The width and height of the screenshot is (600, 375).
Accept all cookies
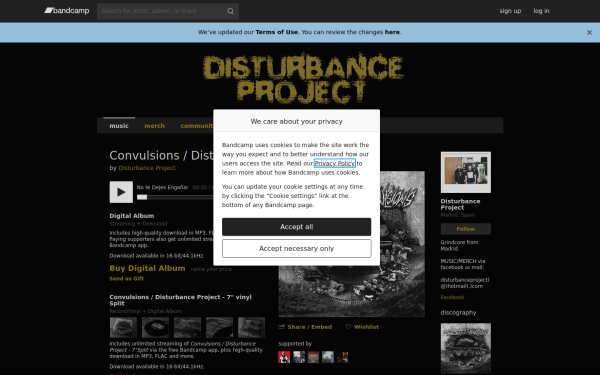(x=297, y=227)
